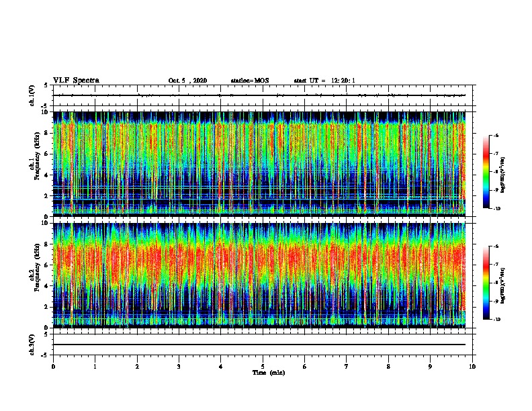532x411 pixels.
Task: Click the ch.1 spectrogram panel
Action: pyautogui.click(x=259, y=163)
